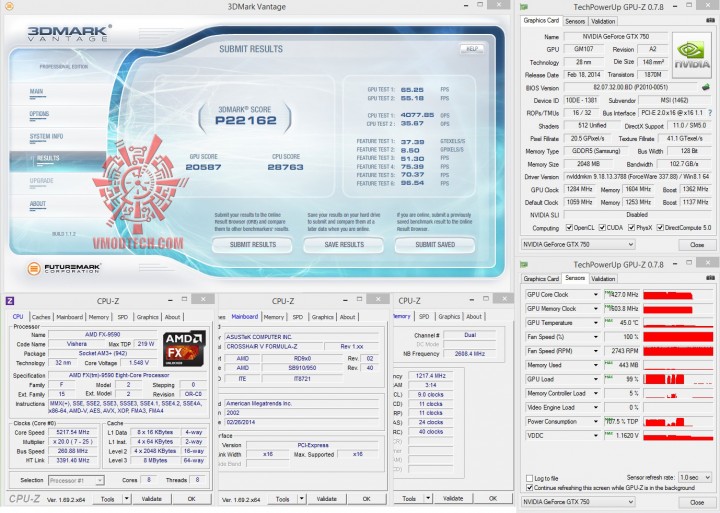Screen dimensions: 720x513
Task: Open the Caches tab in first CPU-Z
Action: 41,317
